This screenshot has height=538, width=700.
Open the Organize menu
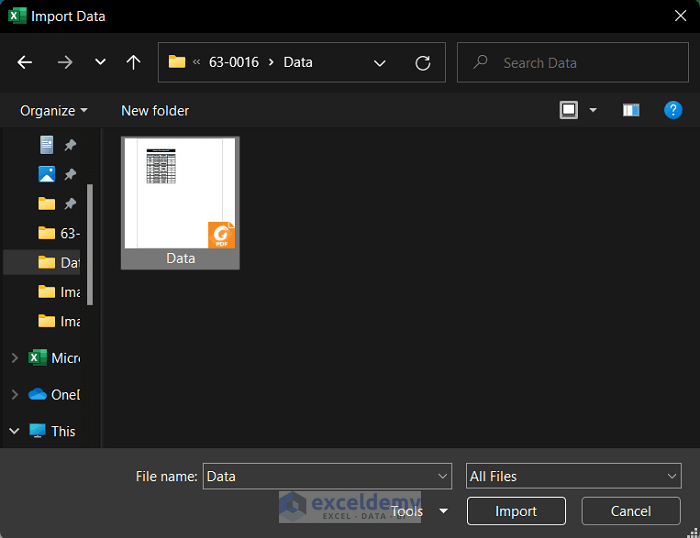54,110
